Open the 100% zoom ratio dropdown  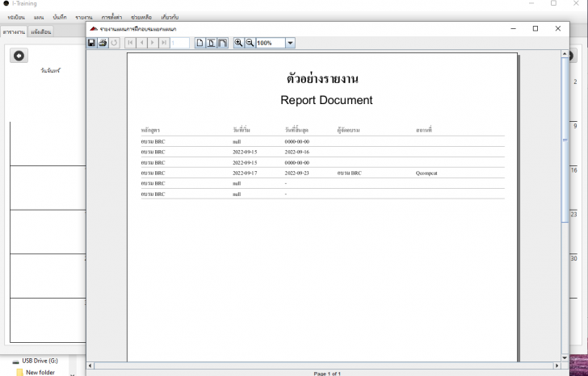(290, 43)
